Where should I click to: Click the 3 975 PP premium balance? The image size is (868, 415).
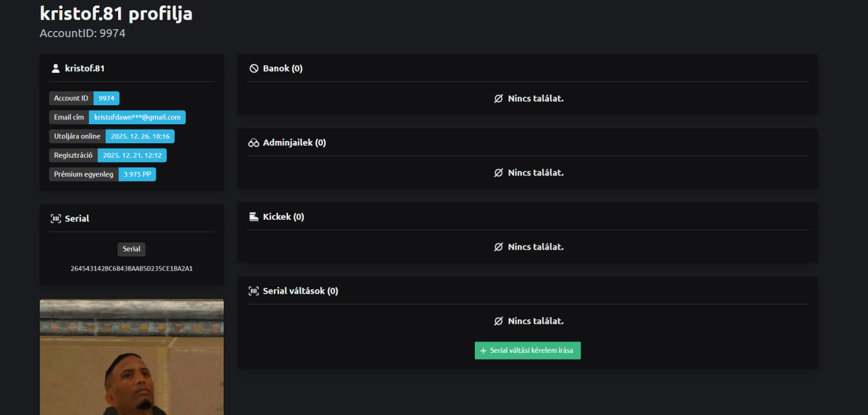(137, 174)
